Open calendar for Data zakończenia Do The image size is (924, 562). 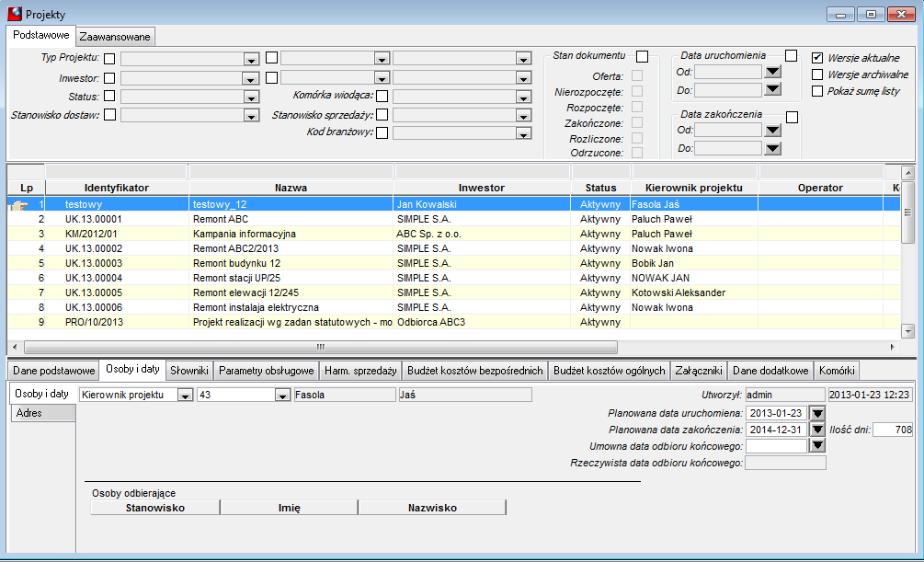coord(772,148)
